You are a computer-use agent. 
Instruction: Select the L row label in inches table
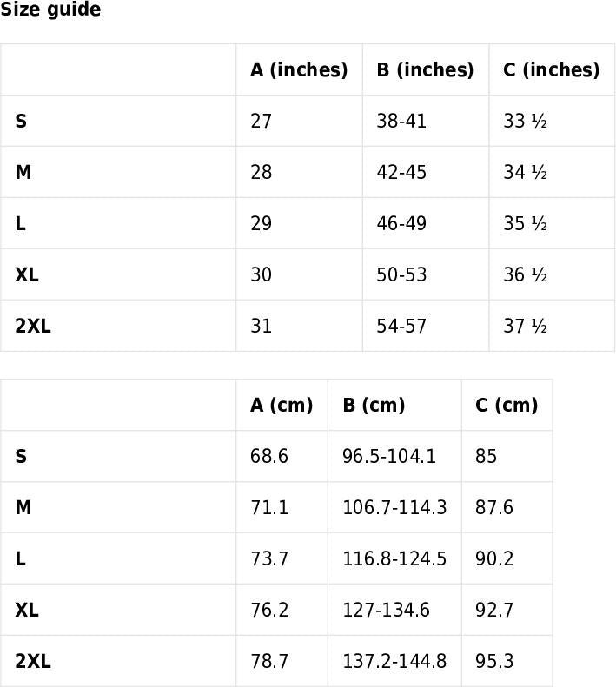coord(20,224)
